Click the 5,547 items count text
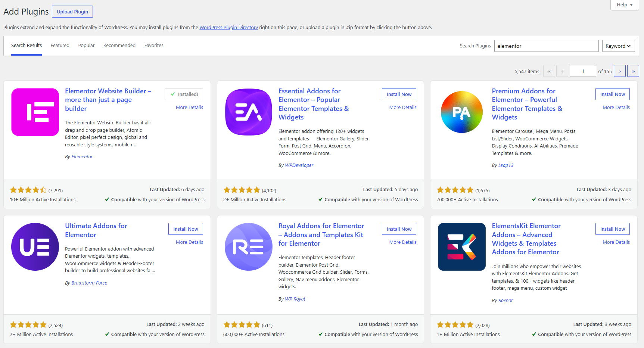Screen dimensions: 644x348 pyautogui.click(x=527, y=71)
